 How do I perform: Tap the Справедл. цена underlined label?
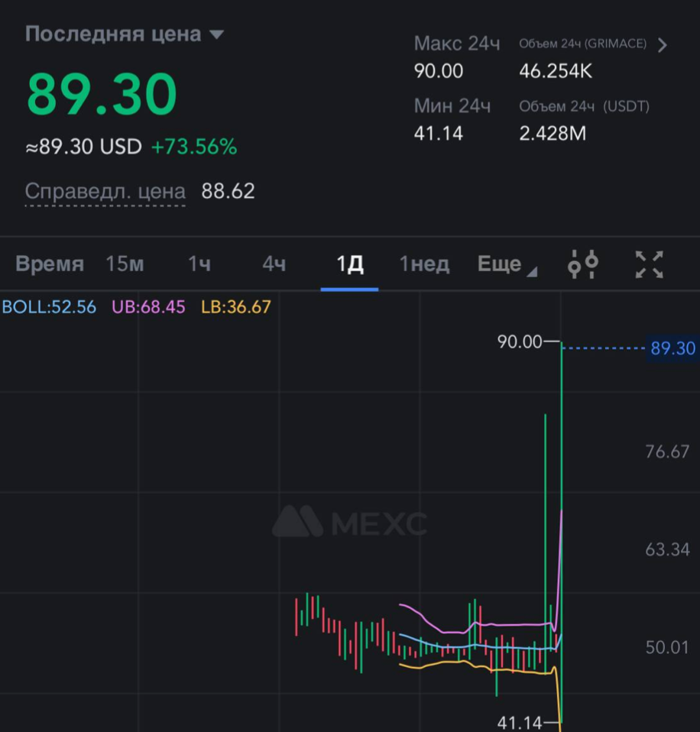[x=105, y=191]
